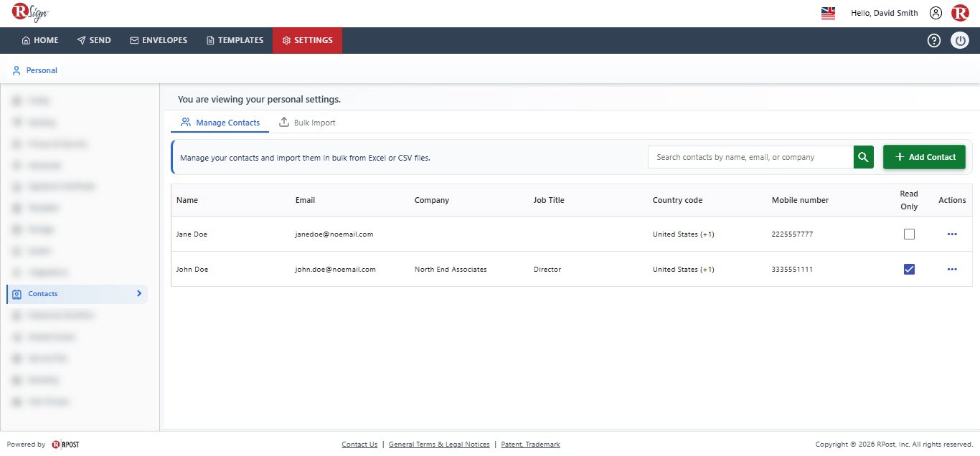The height and width of the screenshot is (456, 980).
Task: Click the Contacts address book icon
Action: pos(17,294)
